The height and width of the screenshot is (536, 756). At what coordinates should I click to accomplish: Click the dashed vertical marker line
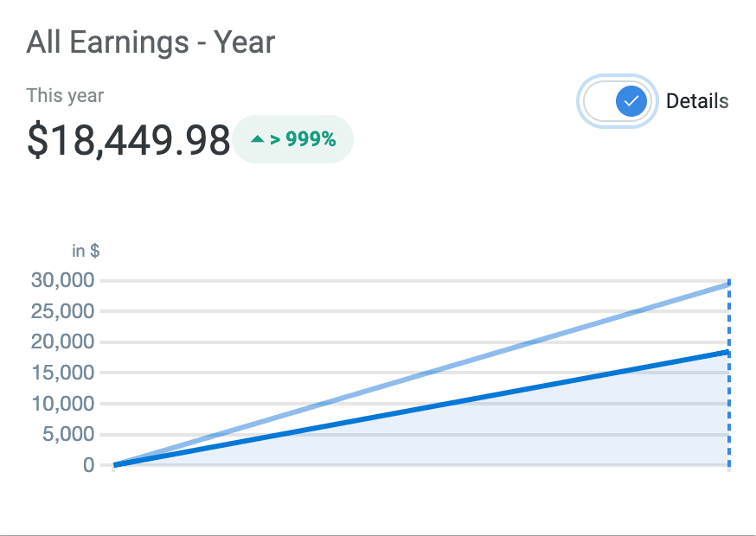(729, 406)
